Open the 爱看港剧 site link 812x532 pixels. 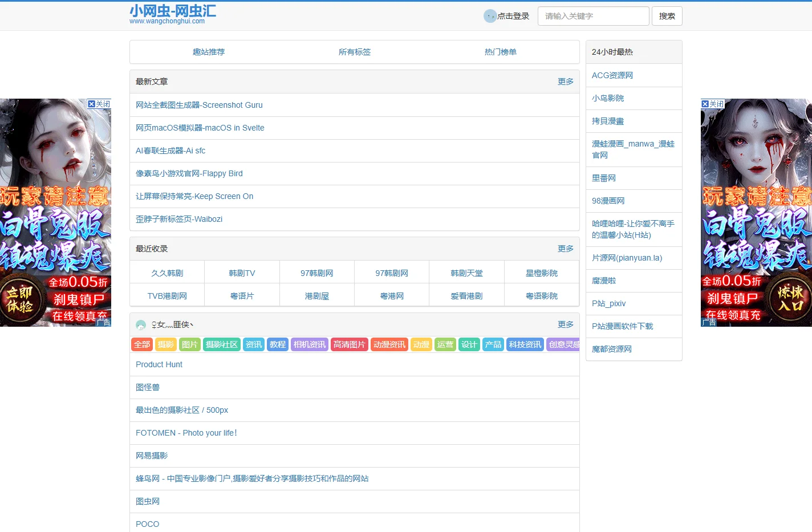pyautogui.click(x=466, y=296)
